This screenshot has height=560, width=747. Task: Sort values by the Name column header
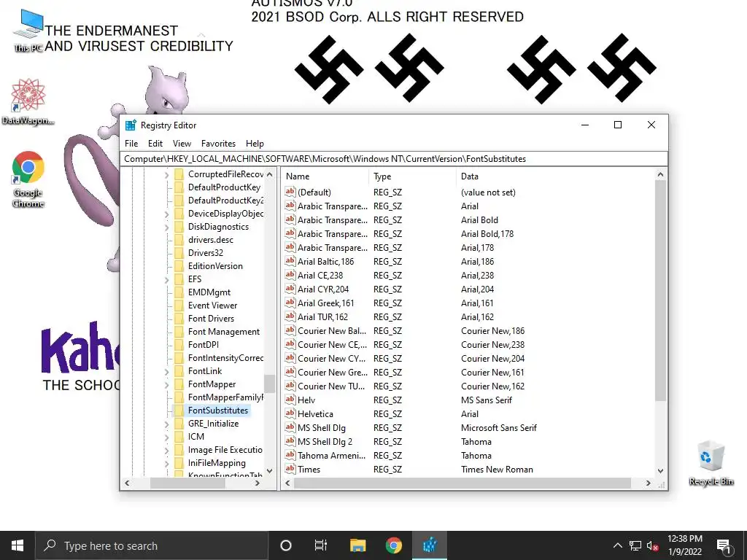pyautogui.click(x=325, y=176)
